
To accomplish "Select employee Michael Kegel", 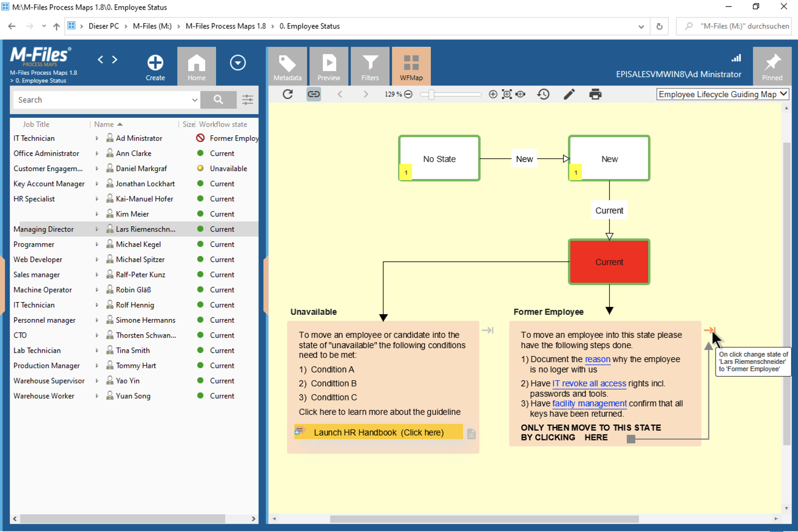I will pos(138,244).
